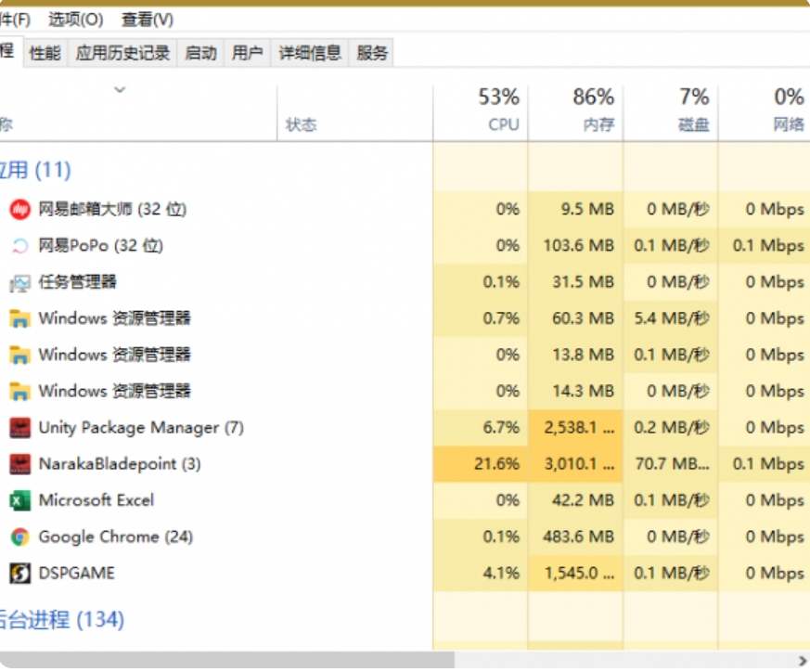Switch to the 性能 tab

tap(45, 53)
